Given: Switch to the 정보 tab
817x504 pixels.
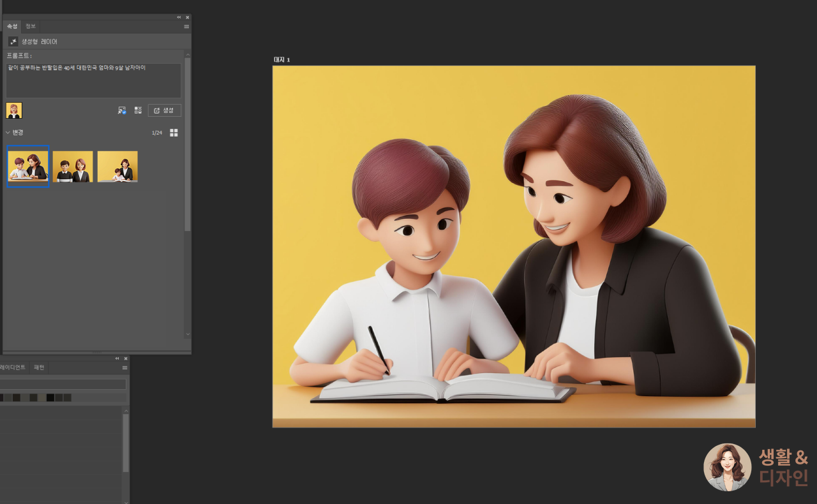Looking at the screenshot, I should [31, 27].
